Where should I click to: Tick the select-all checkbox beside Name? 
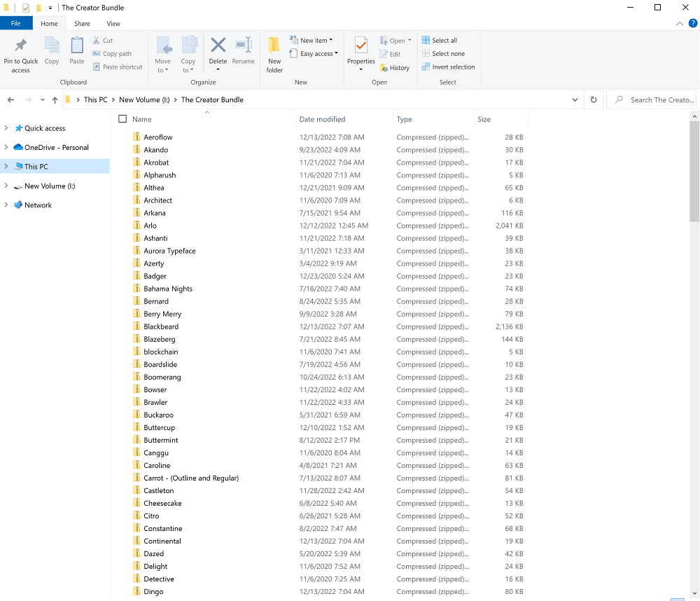pyautogui.click(x=122, y=119)
